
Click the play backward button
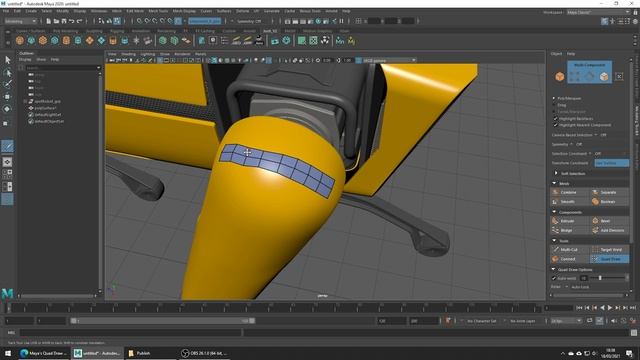[x=602, y=308]
